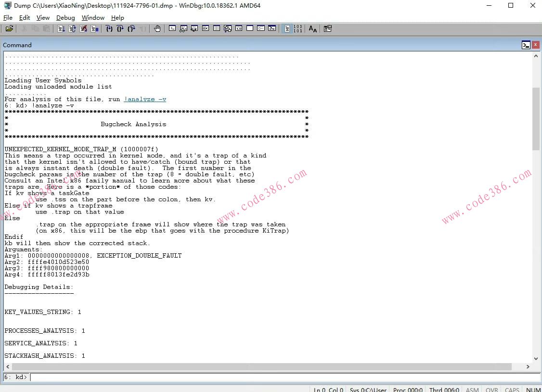542x392 pixels.
Task: Open the Watch window toolbar icon
Action: click(183, 29)
